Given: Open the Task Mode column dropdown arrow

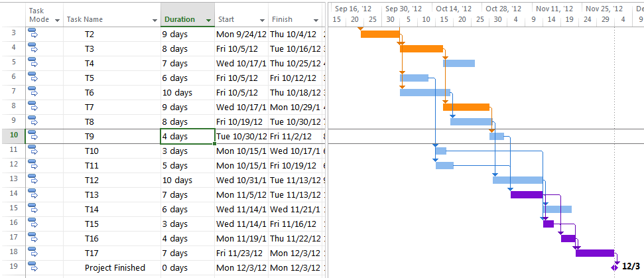Looking at the screenshot, I should tap(56, 21).
